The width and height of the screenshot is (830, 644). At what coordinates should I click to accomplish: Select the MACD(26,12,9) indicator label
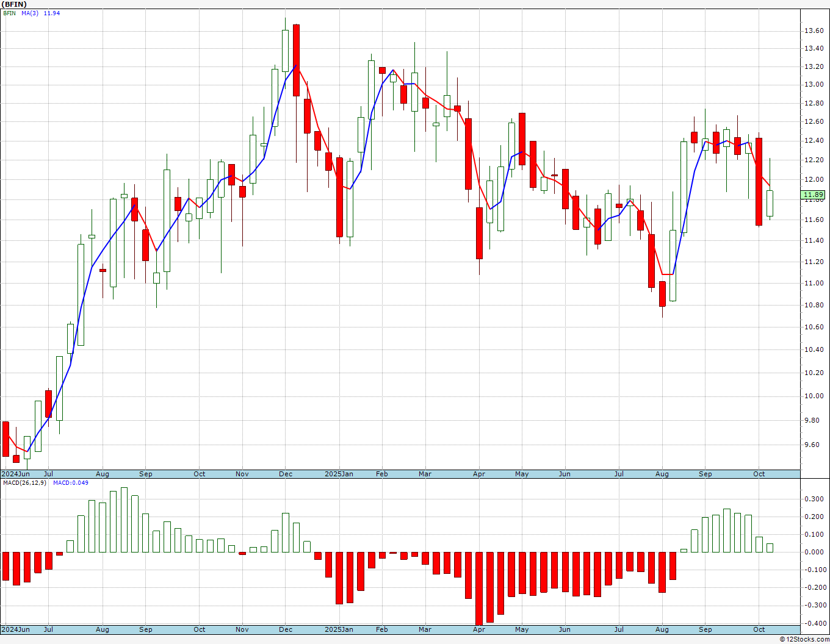pos(23,483)
